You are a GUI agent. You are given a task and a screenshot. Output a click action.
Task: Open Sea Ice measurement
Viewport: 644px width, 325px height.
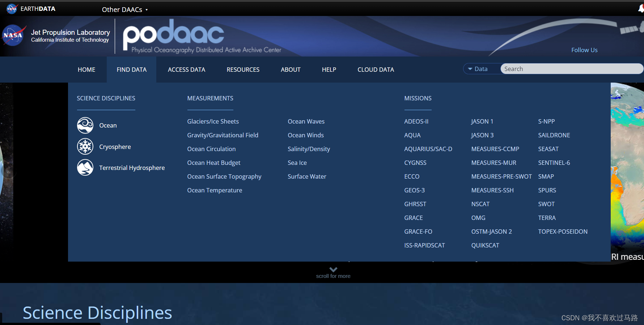(x=297, y=163)
